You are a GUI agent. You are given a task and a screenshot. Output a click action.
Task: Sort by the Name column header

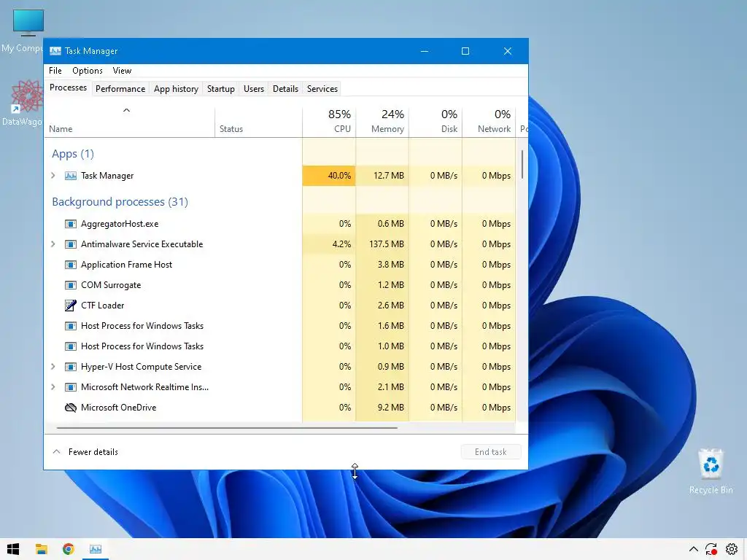tap(130, 122)
